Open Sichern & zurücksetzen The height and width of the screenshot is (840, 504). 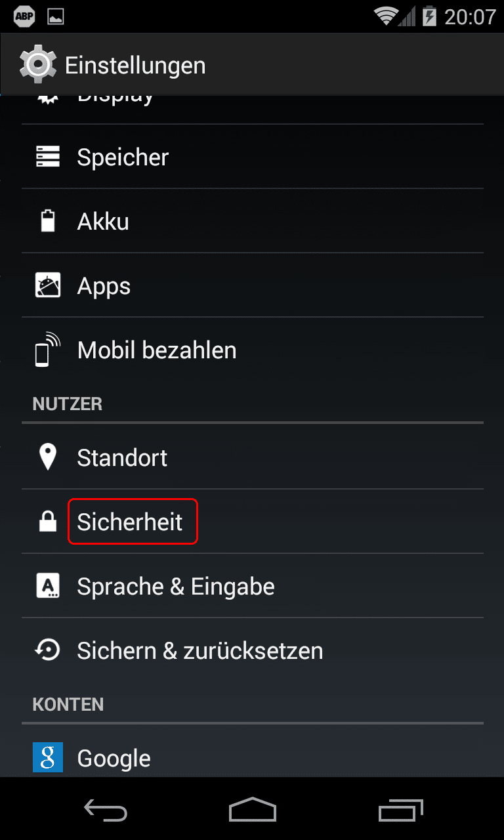point(253,650)
